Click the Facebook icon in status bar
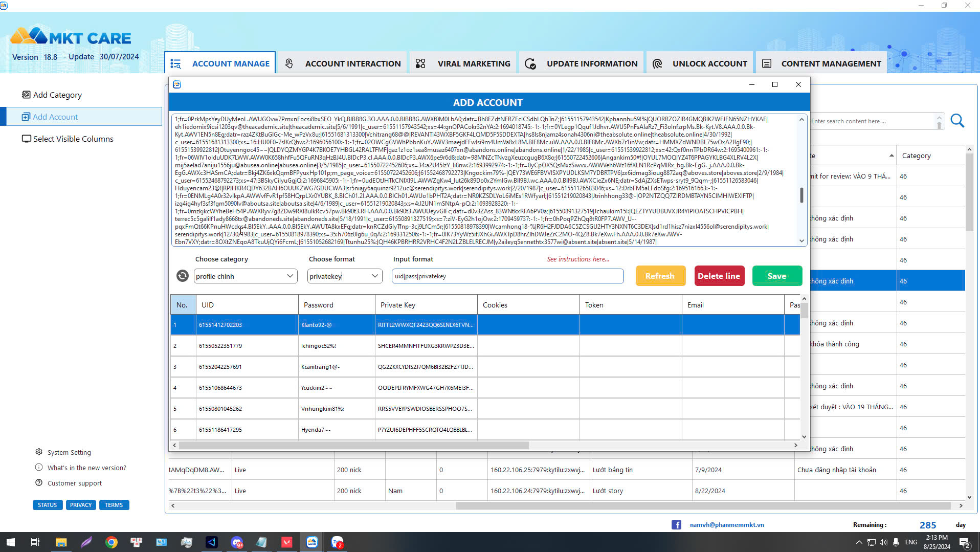This screenshot has height=552, width=980. click(676, 524)
